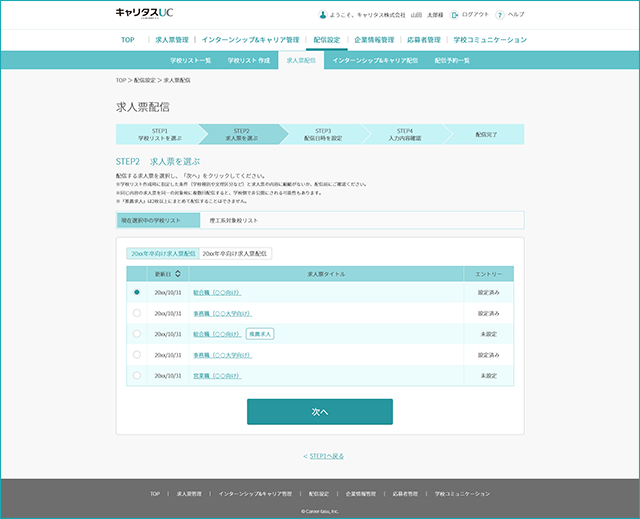Switch to 学校リスト一覧 sub-tab
Viewport: 640px width, 519px height.
(x=191, y=60)
